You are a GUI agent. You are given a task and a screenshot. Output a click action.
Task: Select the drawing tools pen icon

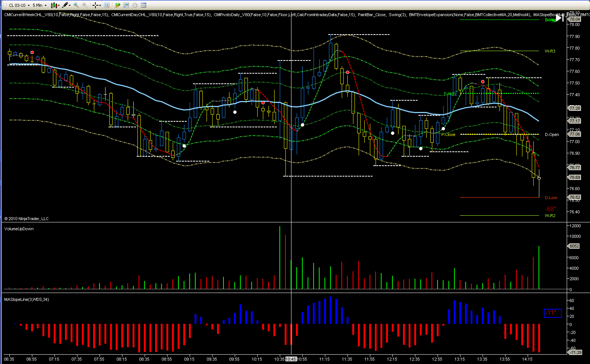(65, 5)
